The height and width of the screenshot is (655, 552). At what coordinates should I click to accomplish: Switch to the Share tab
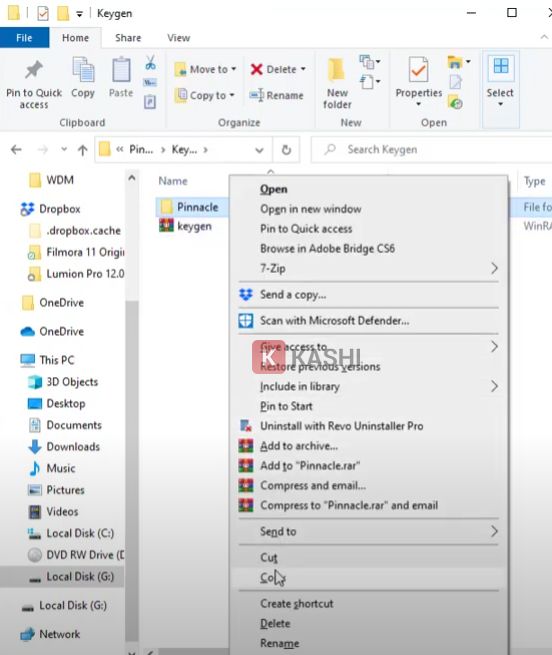click(x=128, y=38)
